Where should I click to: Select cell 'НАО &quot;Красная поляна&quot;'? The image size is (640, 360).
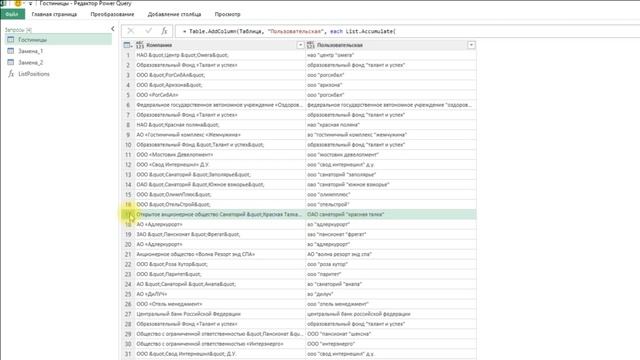pos(220,125)
